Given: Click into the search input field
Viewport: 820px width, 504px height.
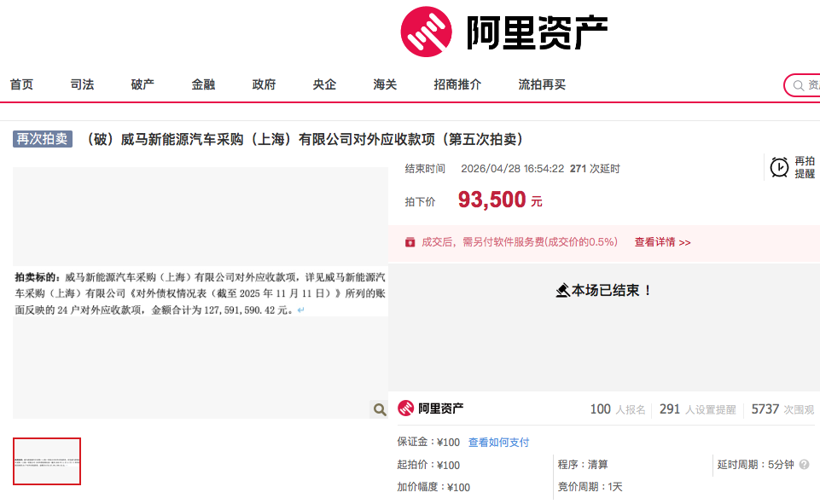Looking at the screenshot, I should (x=812, y=85).
